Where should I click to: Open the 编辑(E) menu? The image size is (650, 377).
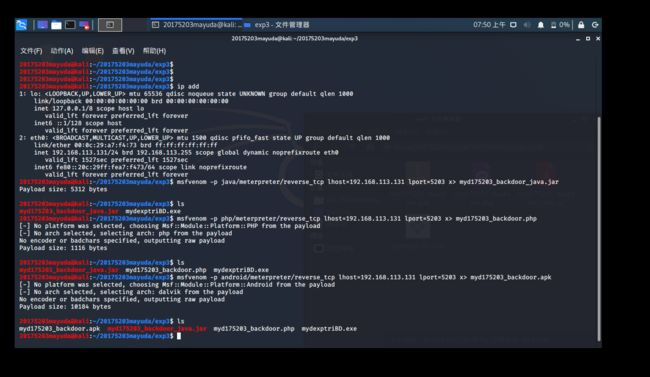coord(92,51)
